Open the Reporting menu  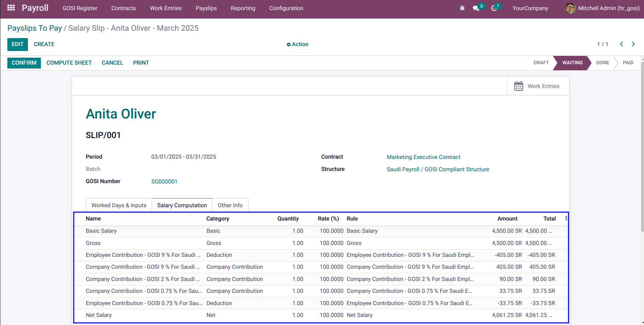point(243,8)
